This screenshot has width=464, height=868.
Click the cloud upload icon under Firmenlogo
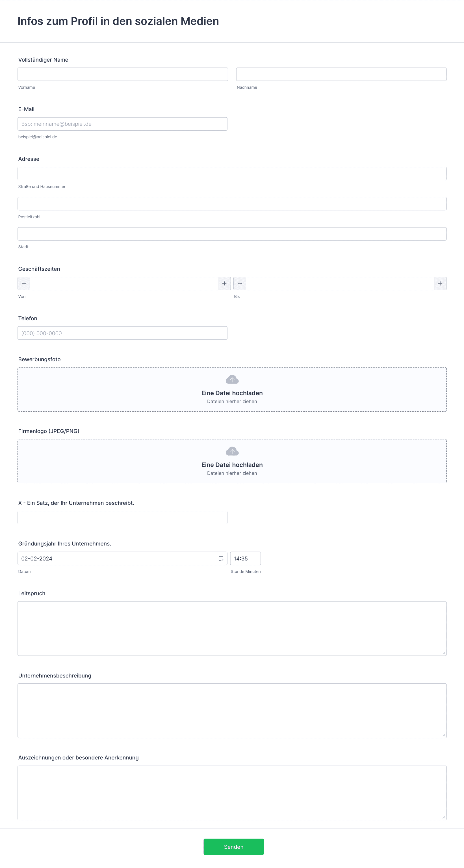point(232,451)
